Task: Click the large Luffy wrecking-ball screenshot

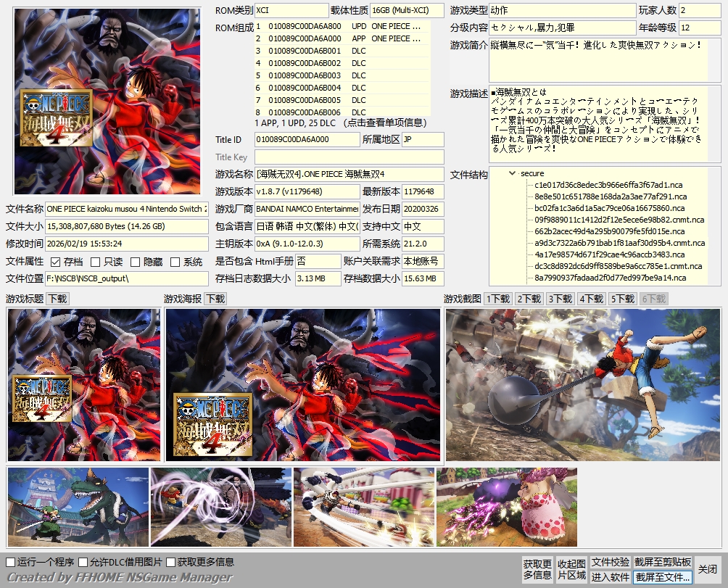Action: click(583, 385)
